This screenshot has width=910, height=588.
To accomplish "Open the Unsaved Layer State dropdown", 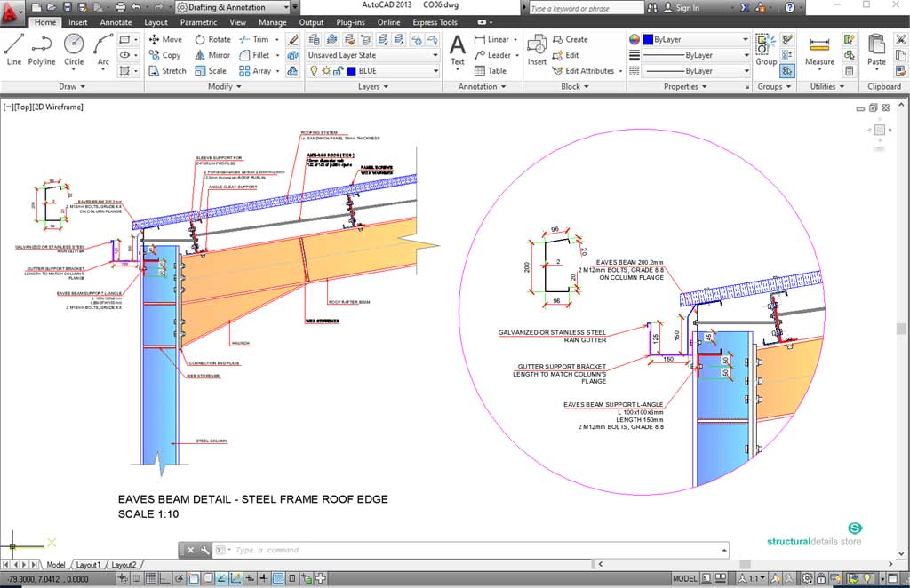I will (x=372, y=55).
